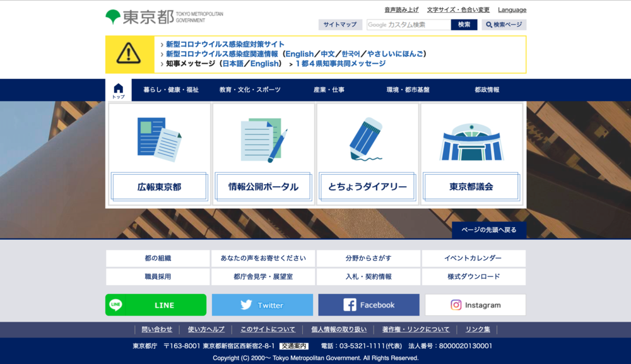Open the Twitter social media button
The height and width of the screenshot is (364, 631).
tap(262, 305)
